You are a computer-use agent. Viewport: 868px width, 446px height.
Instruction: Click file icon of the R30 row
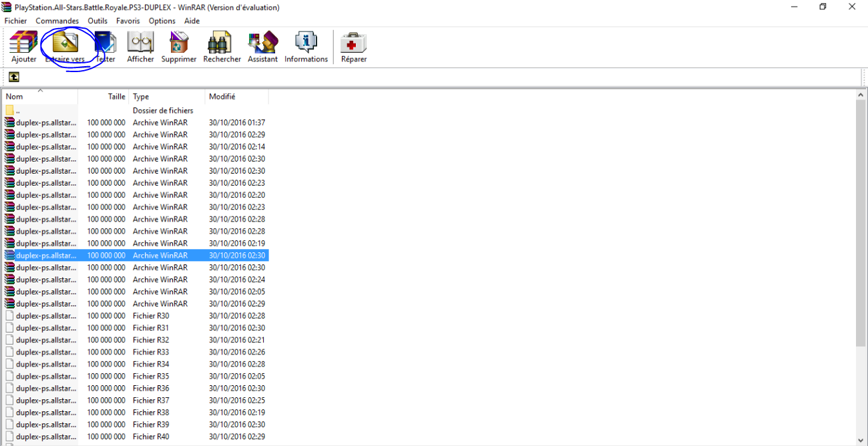coord(9,316)
